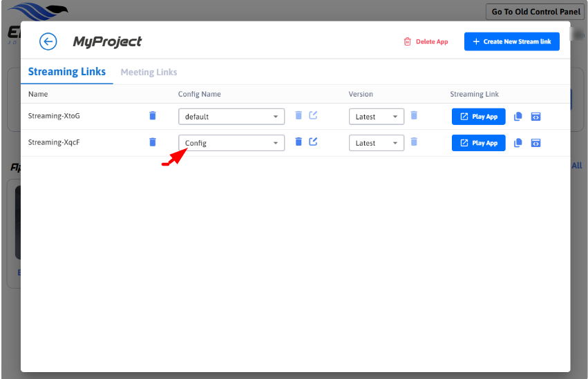This screenshot has height=379, width=588.
Task: Open Version dropdown for Streaming-XqcF
Action: point(377,143)
